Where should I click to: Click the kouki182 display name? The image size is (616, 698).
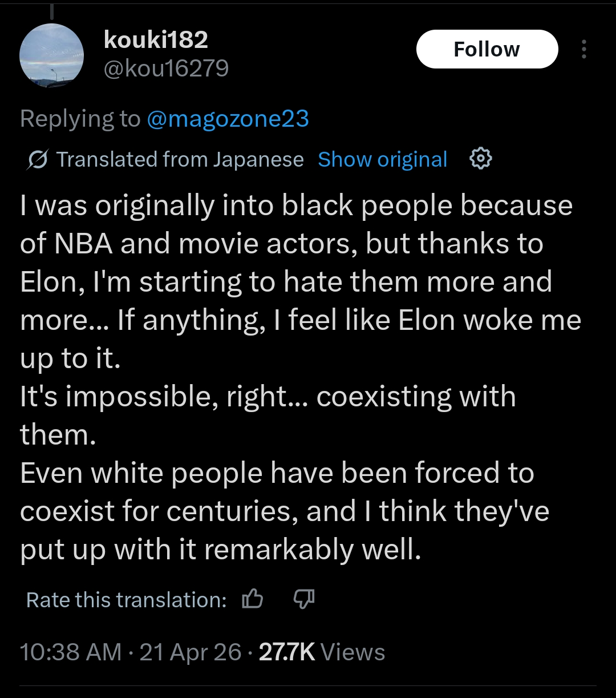point(156,39)
